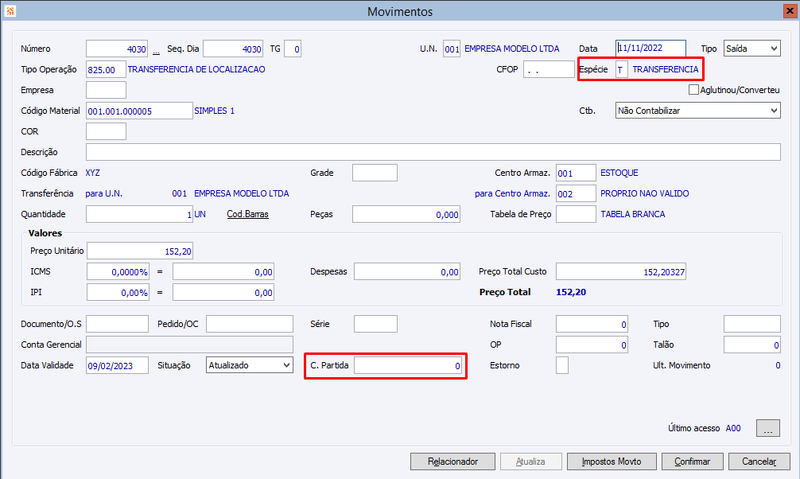Click the Descrição text field
800x479 pixels.
pyautogui.click(x=433, y=152)
